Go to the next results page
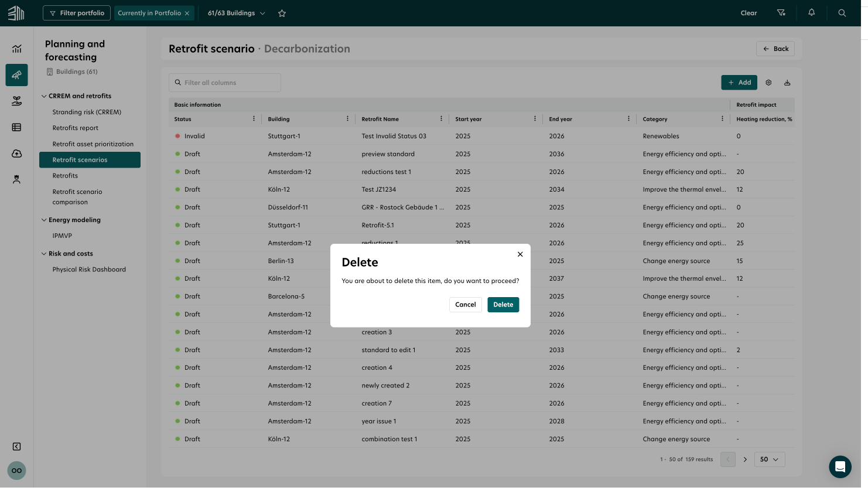Image resolution: width=868 pixels, height=494 pixels. [745, 459]
